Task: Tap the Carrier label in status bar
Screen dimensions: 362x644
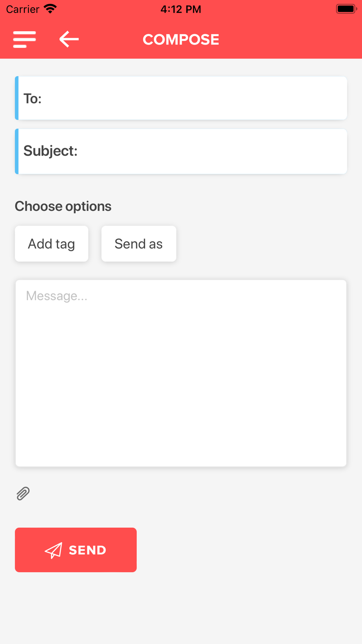Action: click(x=22, y=9)
